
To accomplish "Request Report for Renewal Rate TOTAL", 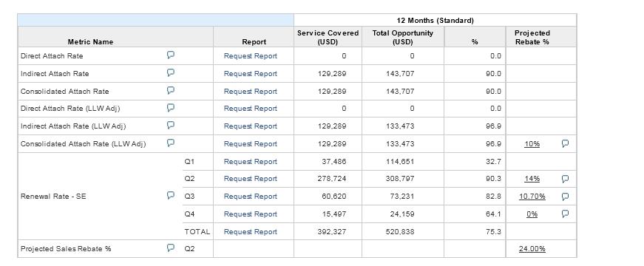I will (251, 231).
